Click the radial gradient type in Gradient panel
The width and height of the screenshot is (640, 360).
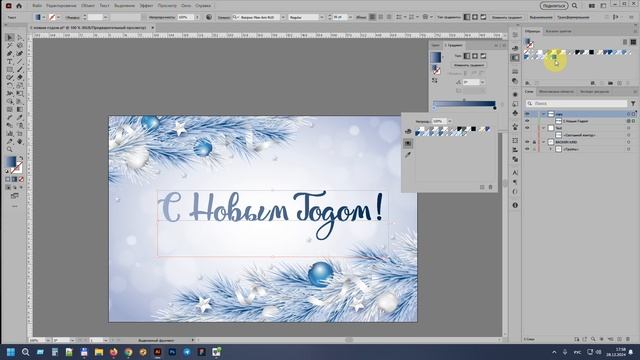[475, 56]
